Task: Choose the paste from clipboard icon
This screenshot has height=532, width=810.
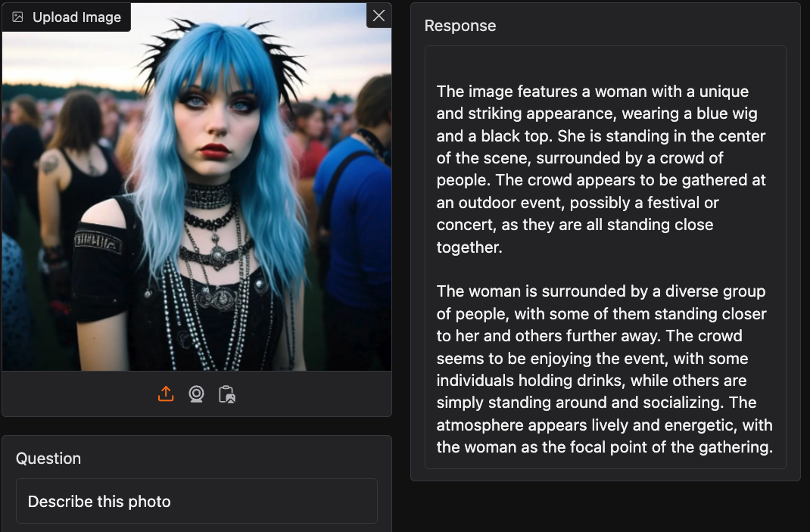Action: click(227, 394)
